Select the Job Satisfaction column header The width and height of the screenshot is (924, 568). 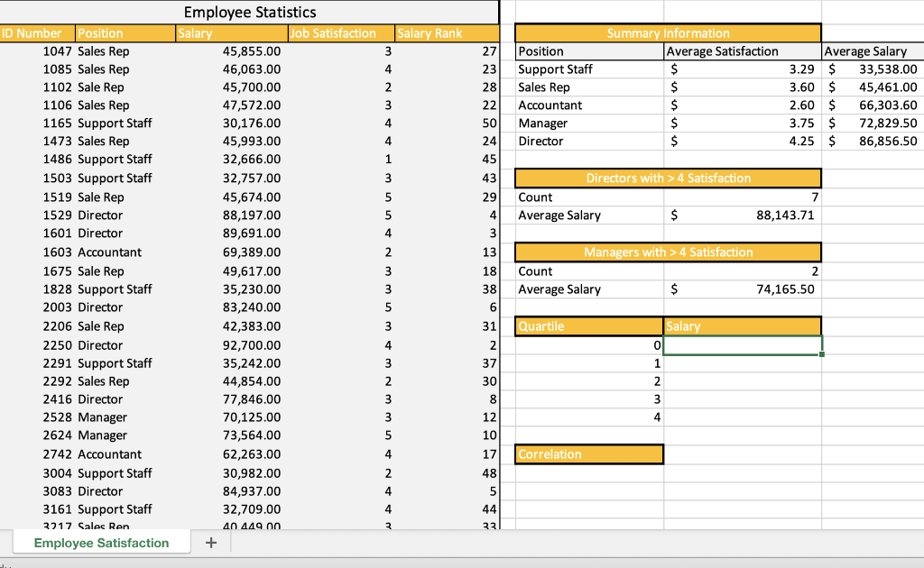pos(341,33)
